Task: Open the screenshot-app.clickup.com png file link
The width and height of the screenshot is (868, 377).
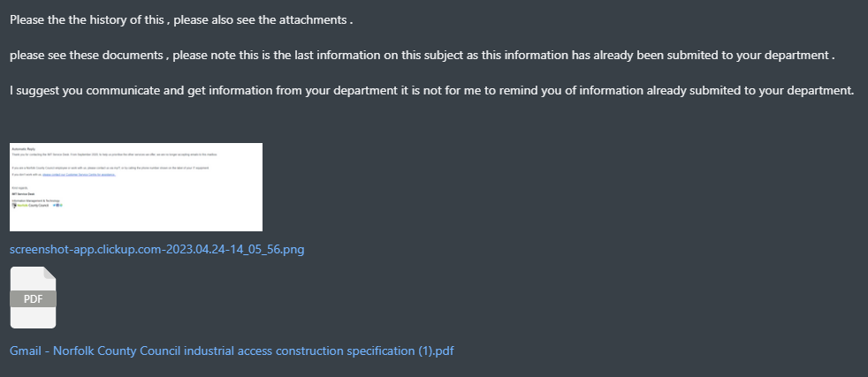Action: pyautogui.click(x=156, y=249)
